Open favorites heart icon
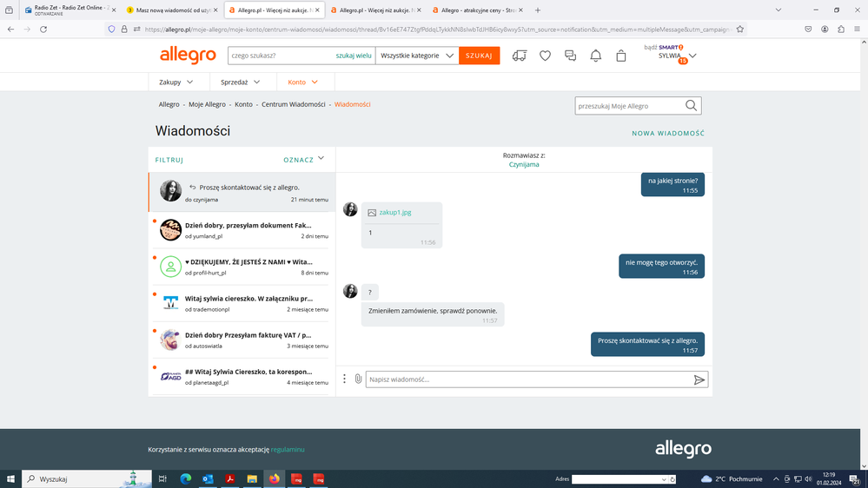The image size is (868, 488). (546, 56)
